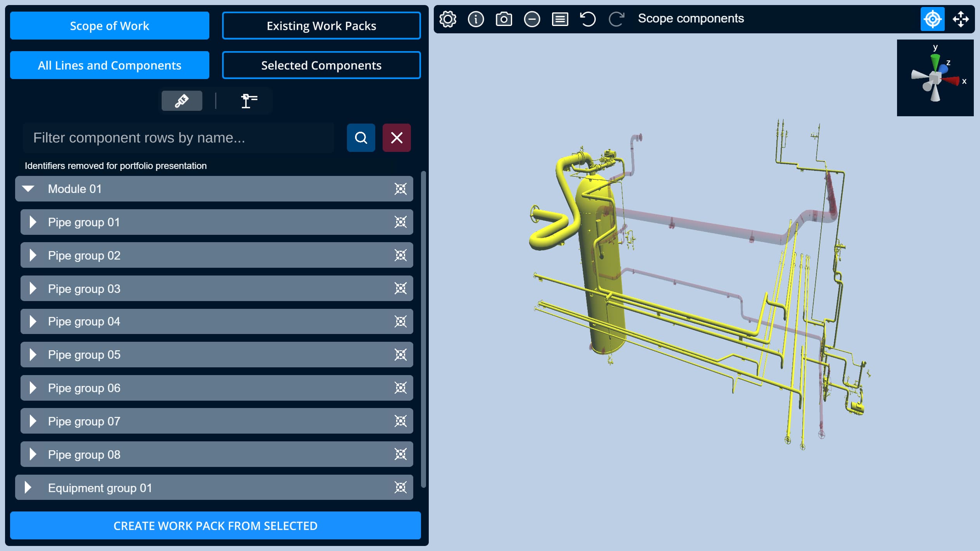Focus on Pipe group 08 in viewer
Image resolution: width=980 pixels, height=551 pixels.
click(x=400, y=454)
